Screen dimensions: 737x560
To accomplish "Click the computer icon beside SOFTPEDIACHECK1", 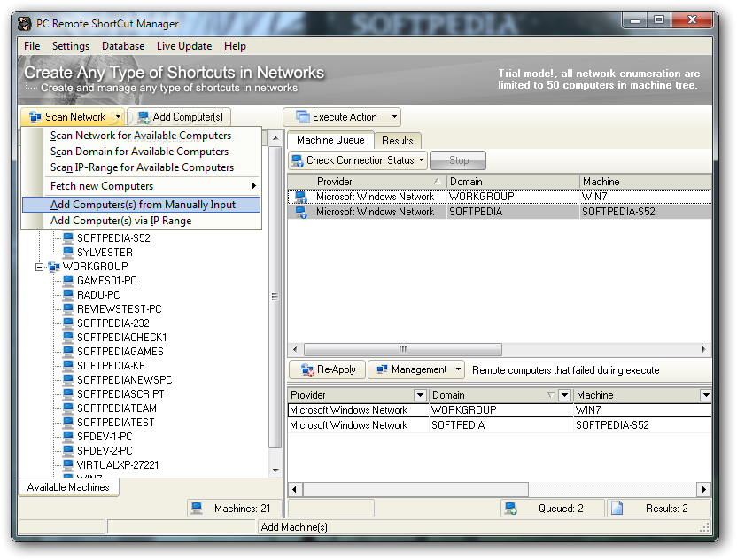I will click(68, 337).
